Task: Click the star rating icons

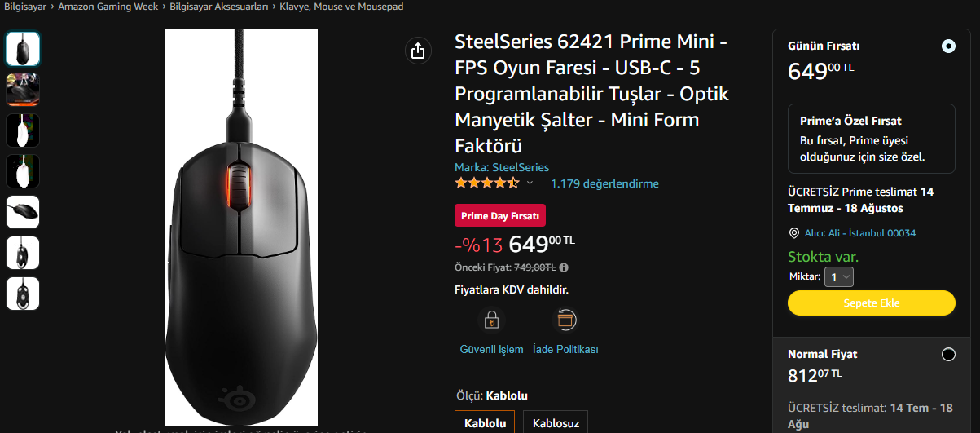Action: (486, 183)
